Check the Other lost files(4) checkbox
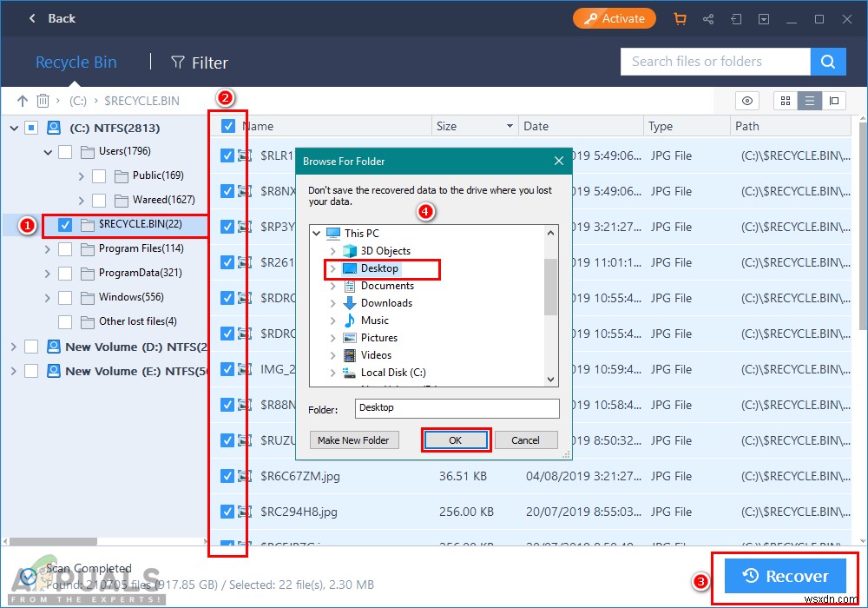 click(x=65, y=322)
